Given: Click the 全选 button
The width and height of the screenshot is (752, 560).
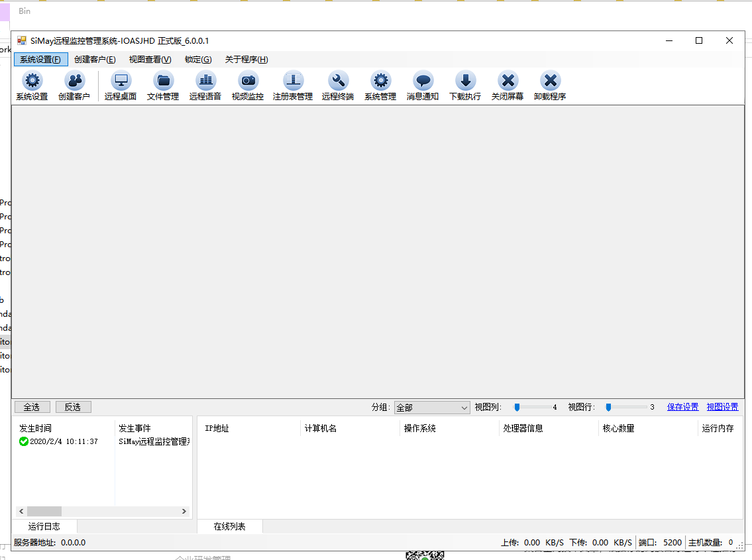Looking at the screenshot, I should point(32,407).
